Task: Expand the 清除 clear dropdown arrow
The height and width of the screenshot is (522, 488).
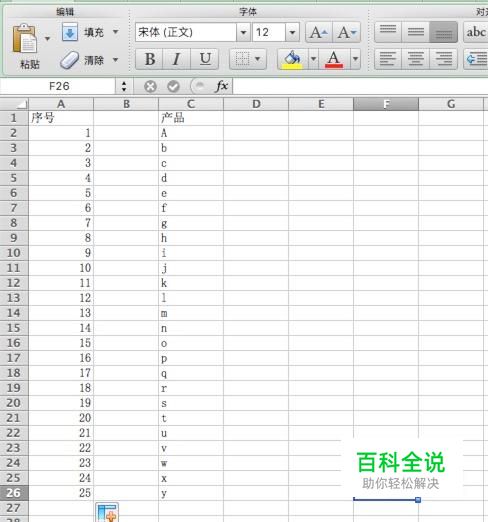Action: pos(116,60)
